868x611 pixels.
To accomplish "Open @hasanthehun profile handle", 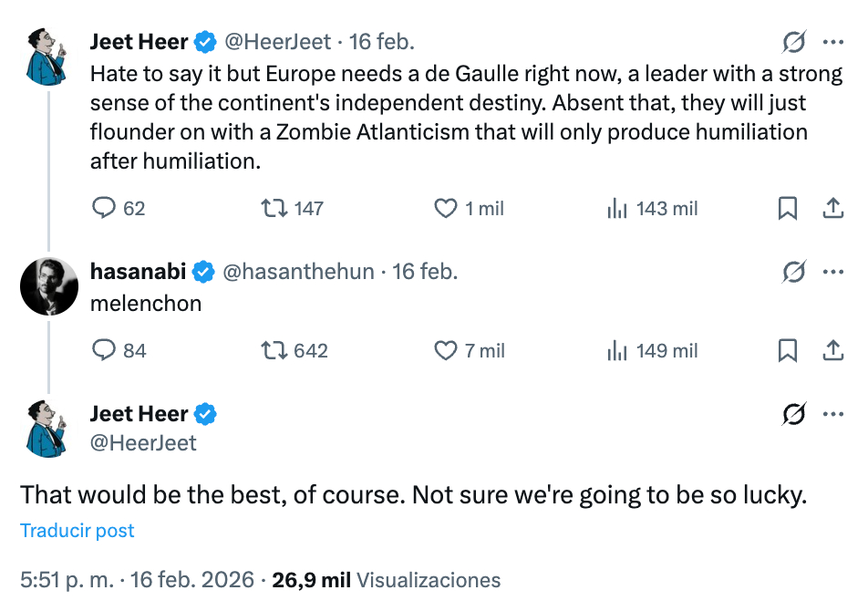I will [298, 272].
